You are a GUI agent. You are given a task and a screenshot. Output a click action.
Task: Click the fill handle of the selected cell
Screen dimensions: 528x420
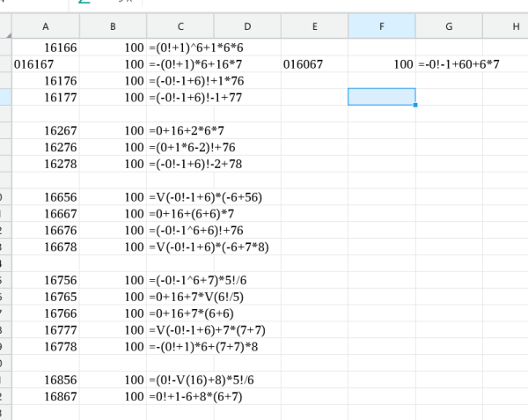click(x=415, y=105)
